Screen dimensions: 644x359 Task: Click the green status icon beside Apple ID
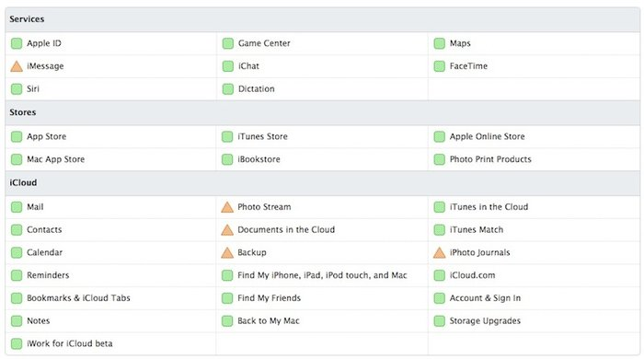(x=17, y=43)
